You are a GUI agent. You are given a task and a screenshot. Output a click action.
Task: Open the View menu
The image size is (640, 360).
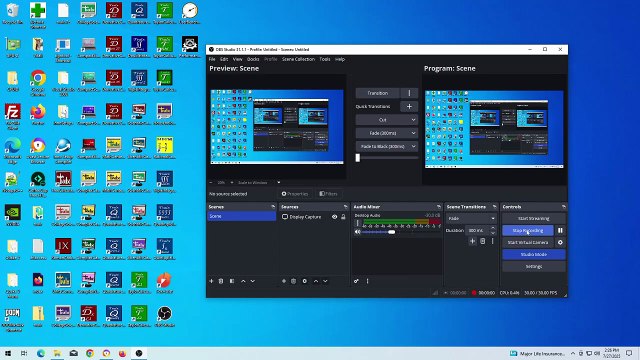[x=237, y=59]
